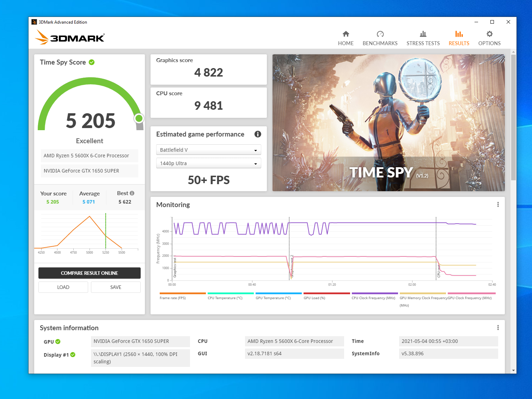This screenshot has width=532, height=399.
Task: Open the System information three-dot menu
Action: pyautogui.click(x=498, y=328)
